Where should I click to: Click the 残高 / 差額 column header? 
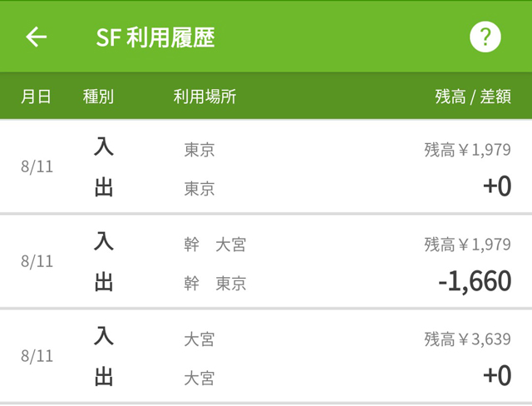[x=473, y=97]
